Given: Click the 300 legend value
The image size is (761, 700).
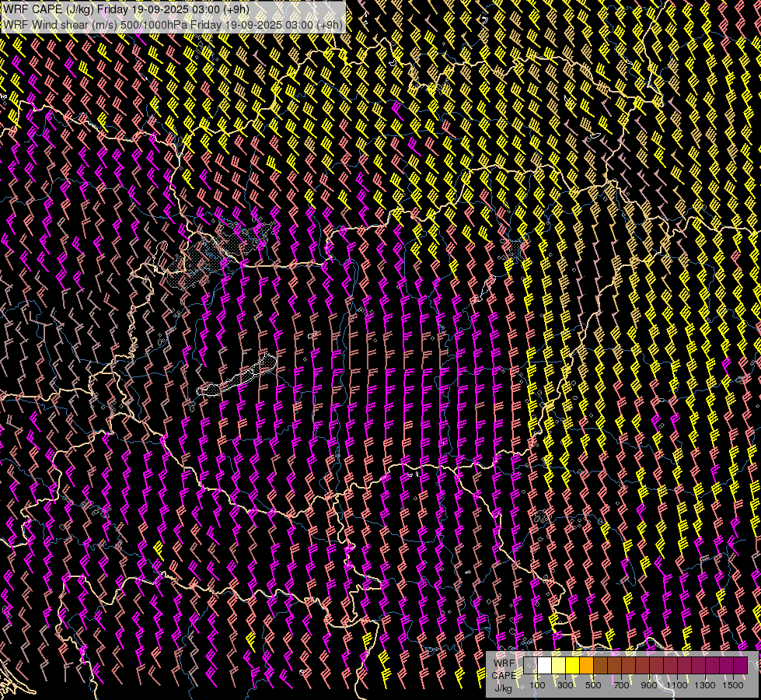Looking at the screenshot, I should [x=565, y=685].
